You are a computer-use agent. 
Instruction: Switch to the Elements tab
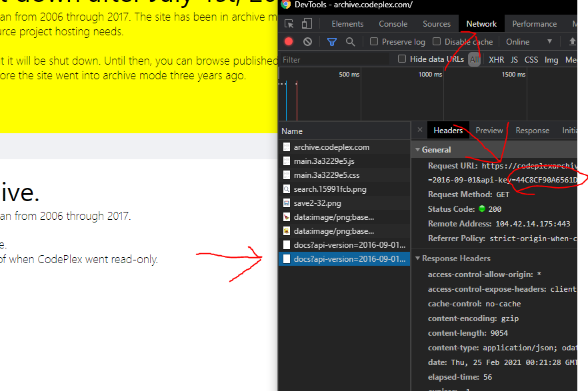[x=347, y=24]
